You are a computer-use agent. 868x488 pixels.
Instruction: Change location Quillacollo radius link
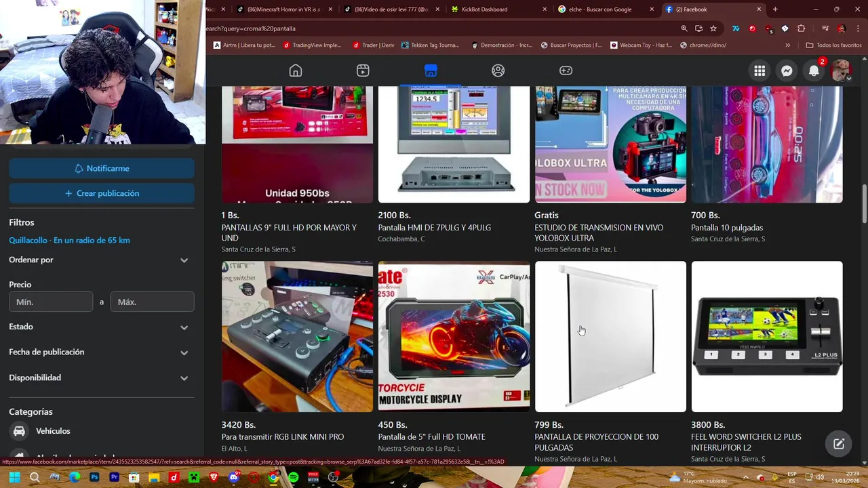(x=69, y=241)
